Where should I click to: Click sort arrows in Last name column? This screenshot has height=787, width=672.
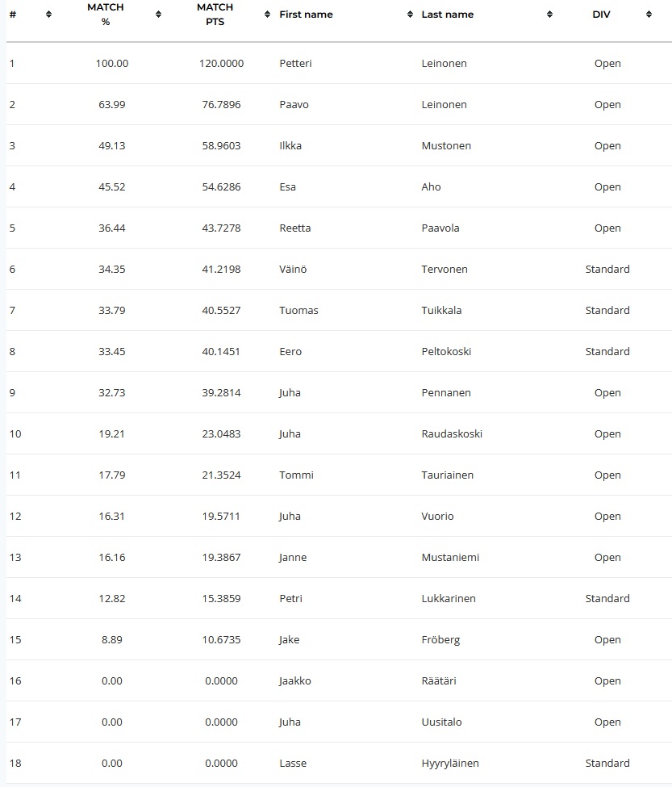point(549,15)
